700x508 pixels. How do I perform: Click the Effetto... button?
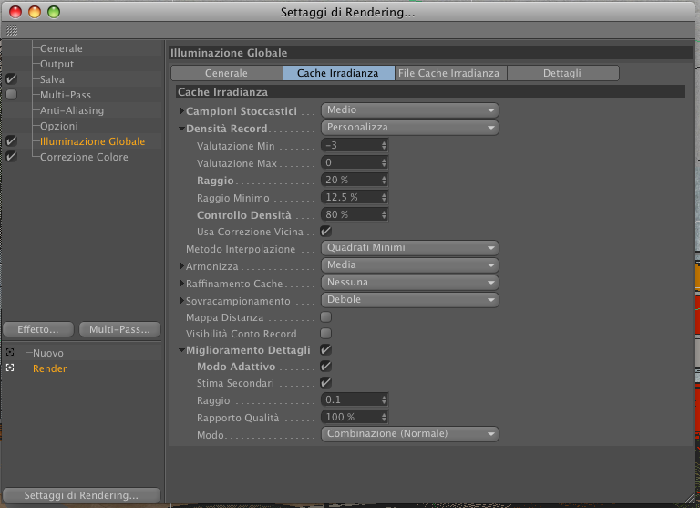point(38,329)
